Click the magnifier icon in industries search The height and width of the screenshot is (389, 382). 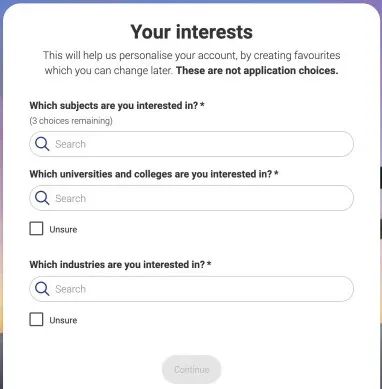[42, 289]
